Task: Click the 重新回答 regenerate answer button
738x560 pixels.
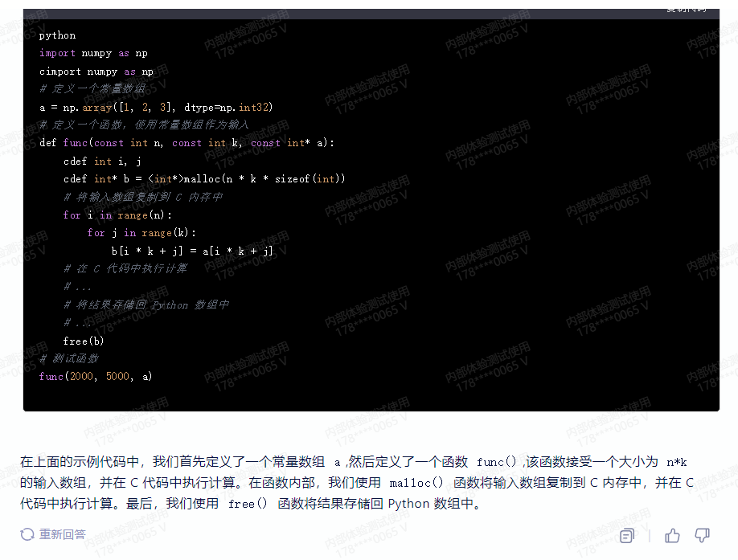Action: [x=53, y=534]
